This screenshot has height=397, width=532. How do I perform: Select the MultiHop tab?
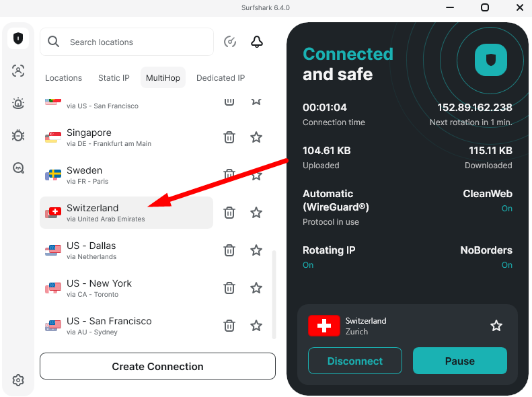click(x=163, y=77)
